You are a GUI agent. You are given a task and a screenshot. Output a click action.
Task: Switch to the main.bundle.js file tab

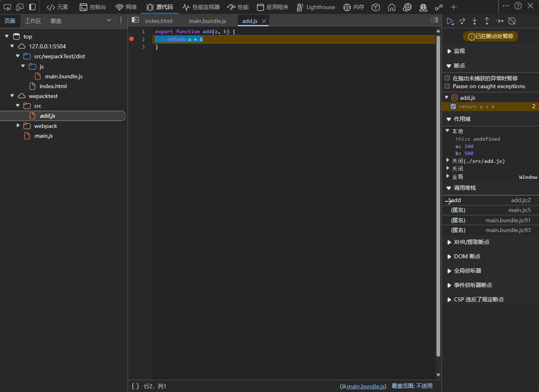click(207, 21)
